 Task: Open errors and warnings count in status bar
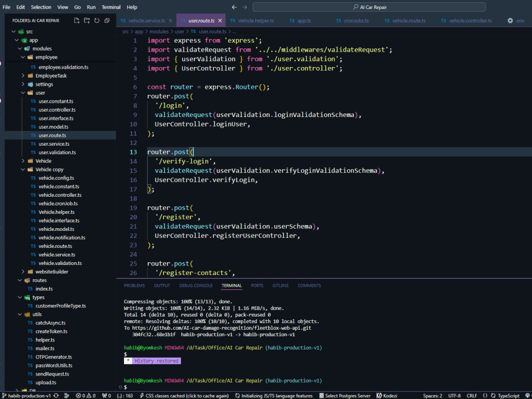86,396
